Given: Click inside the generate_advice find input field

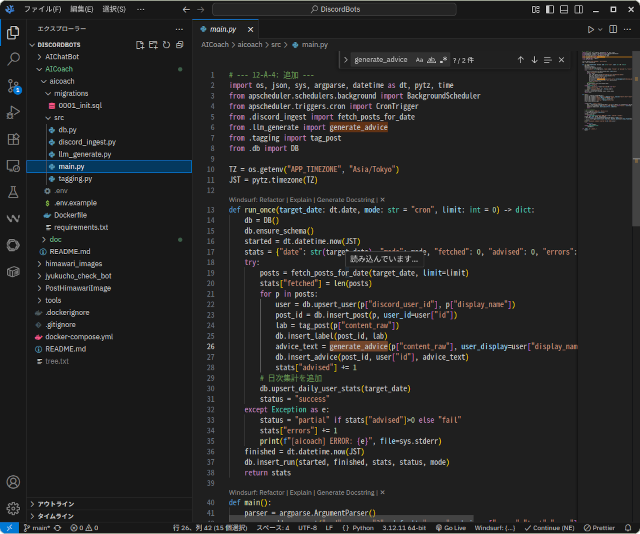Looking at the screenshot, I should [380, 60].
